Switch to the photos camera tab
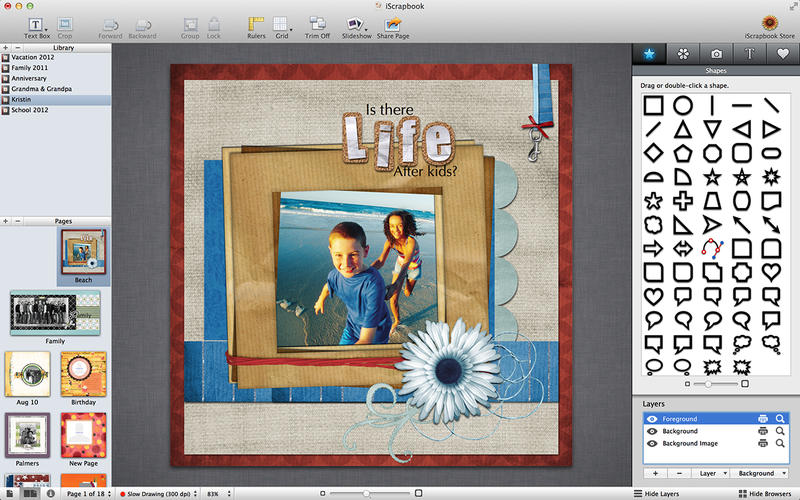Viewport: 800px width, 500px height. point(715,52)
